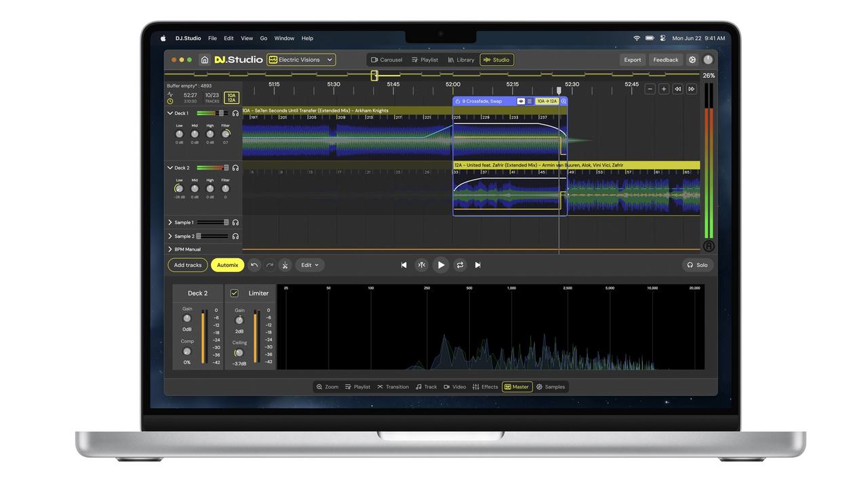Click the Deck 2 Low EQ knob
The width and height of the screenshot is (868, 488).
[179, 188]
